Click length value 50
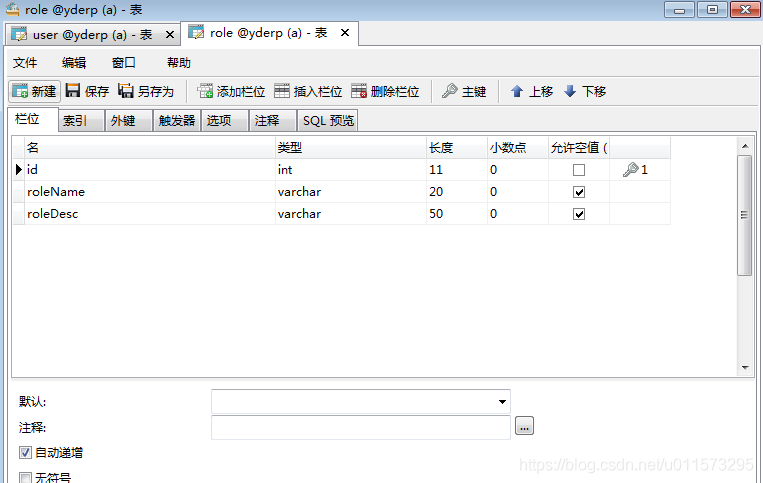The width and height of the screenshot is (763, 483). pos(456,214)
